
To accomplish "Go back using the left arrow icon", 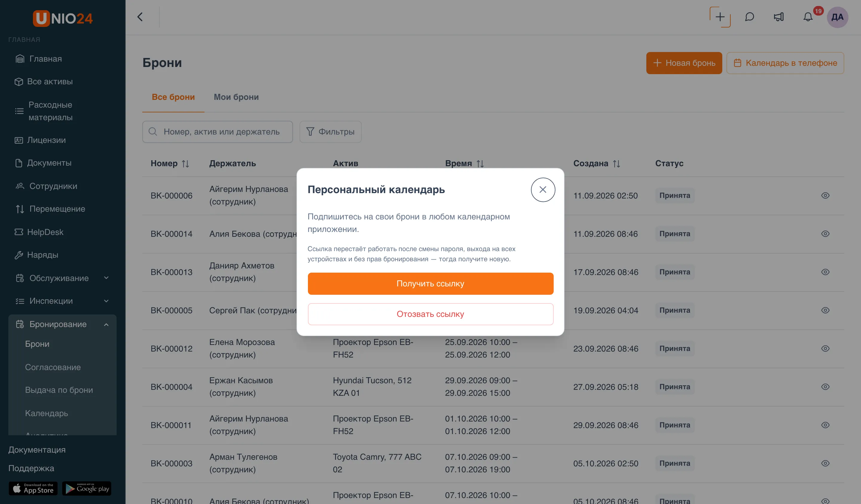I will 140,17.
